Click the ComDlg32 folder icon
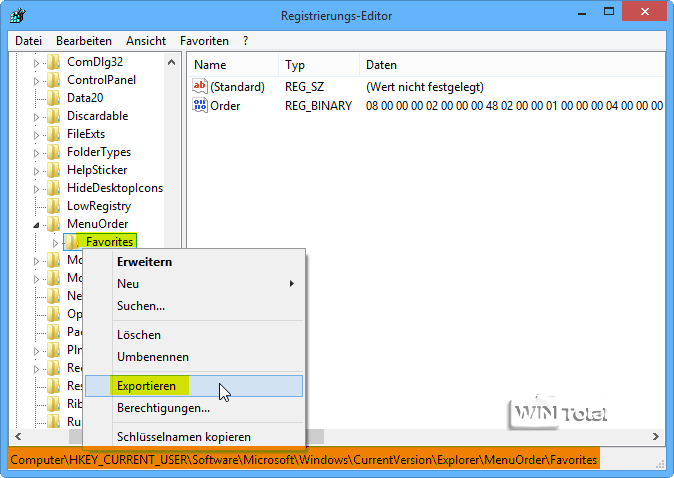 [54, 62]
